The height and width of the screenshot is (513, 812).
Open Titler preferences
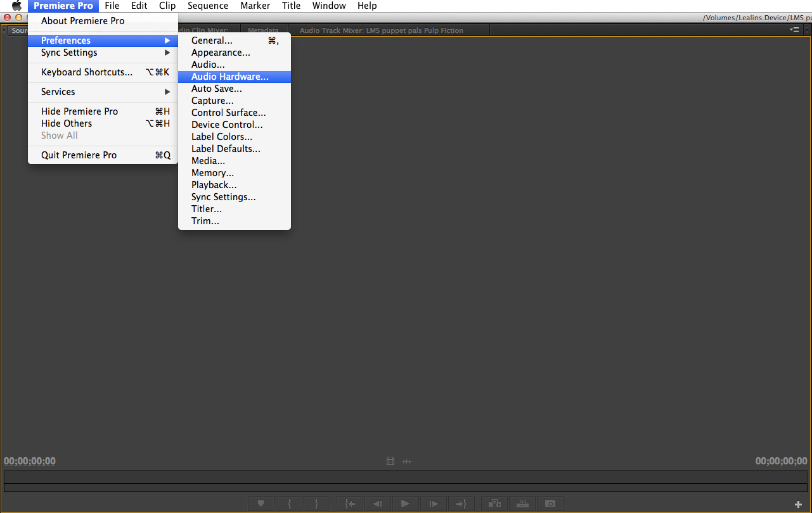[235, 209]
